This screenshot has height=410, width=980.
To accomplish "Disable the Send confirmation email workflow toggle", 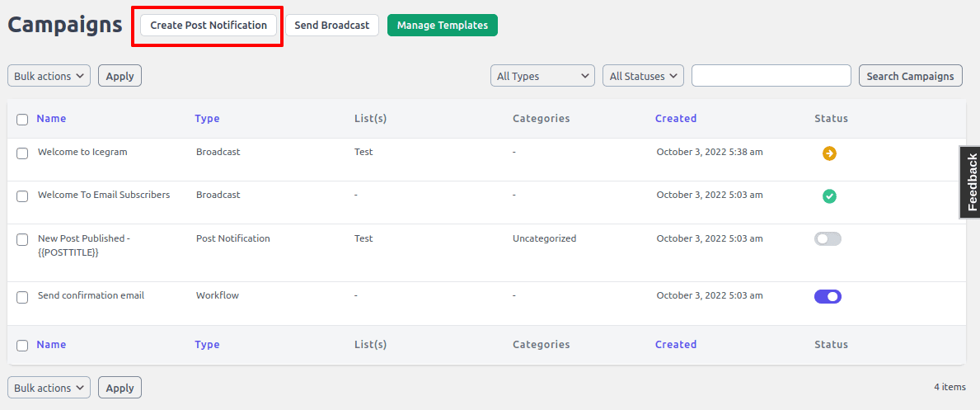I will click(x=828, y=296).
